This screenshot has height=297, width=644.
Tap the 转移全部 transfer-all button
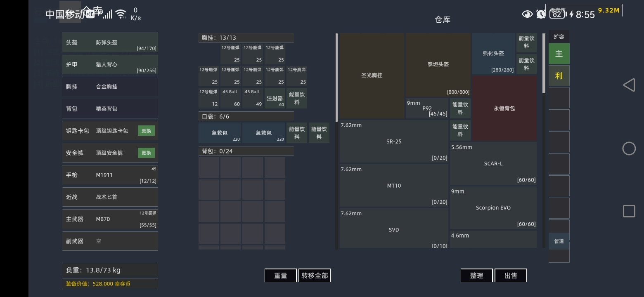(x=315, y=276)
